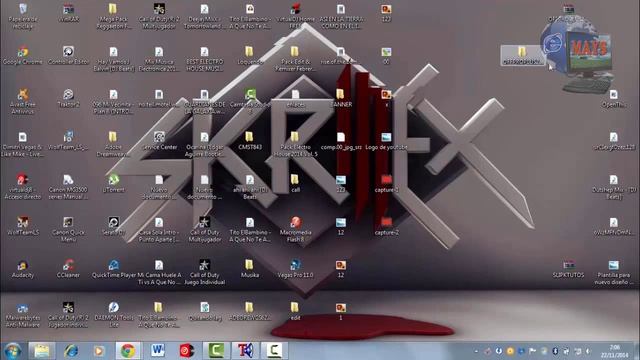Select the virtualdj8 Acceso directo shortcut
Image resolution: width=640 pixels, height=360 pixels.
[x=22, y=187]
